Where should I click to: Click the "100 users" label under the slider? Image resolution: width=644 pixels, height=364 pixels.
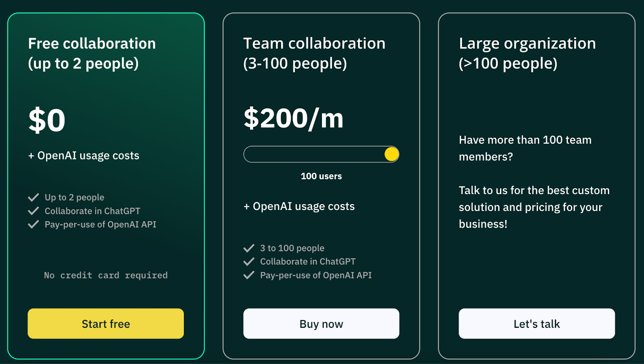coord(321,176)
